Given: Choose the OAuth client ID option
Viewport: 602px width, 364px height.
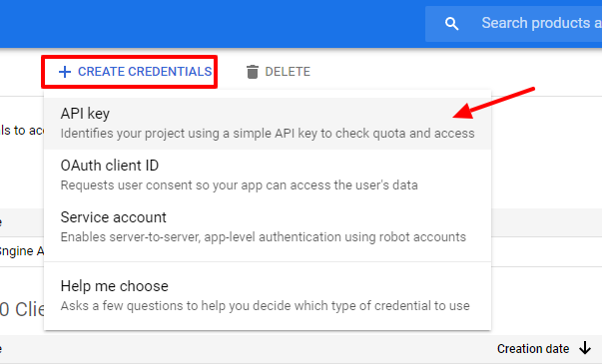Looking at the screenshot, I should pyautogui.click(x=268, y=175).
